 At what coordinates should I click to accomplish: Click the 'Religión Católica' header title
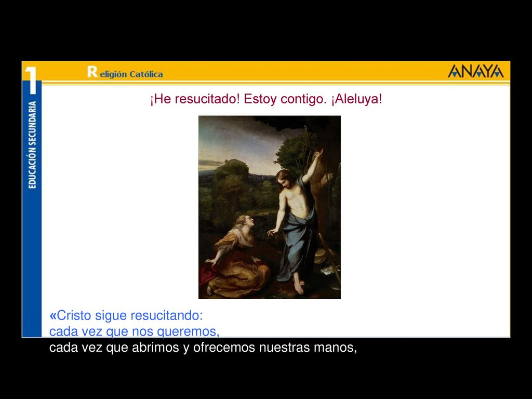125,72
